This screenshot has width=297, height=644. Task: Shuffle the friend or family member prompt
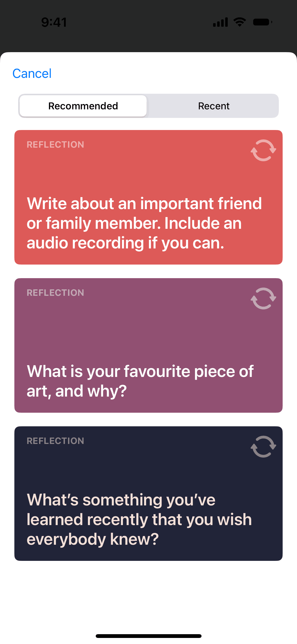click(263, 150)
